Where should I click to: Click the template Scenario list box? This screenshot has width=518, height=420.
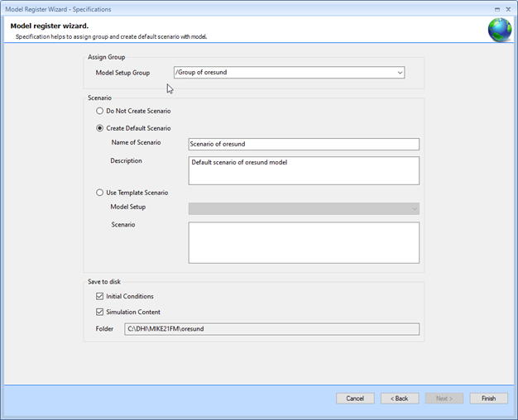(x=304, y=243)
